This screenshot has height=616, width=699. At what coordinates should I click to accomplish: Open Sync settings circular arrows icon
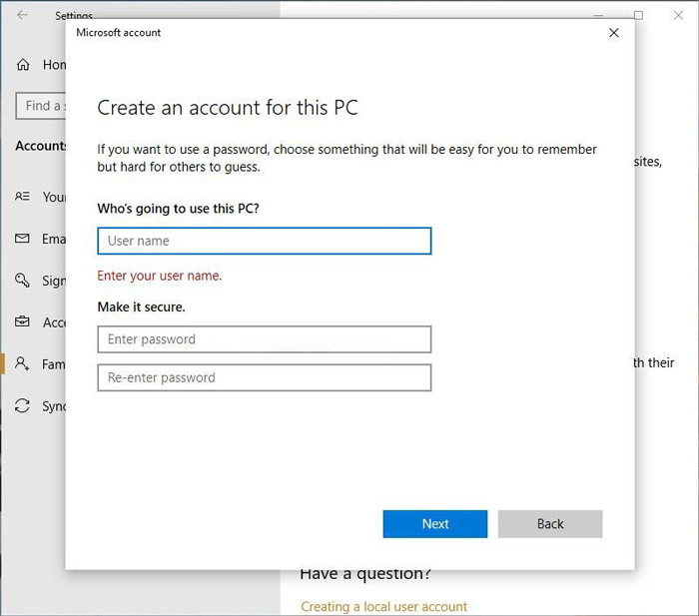coord(22,405)
